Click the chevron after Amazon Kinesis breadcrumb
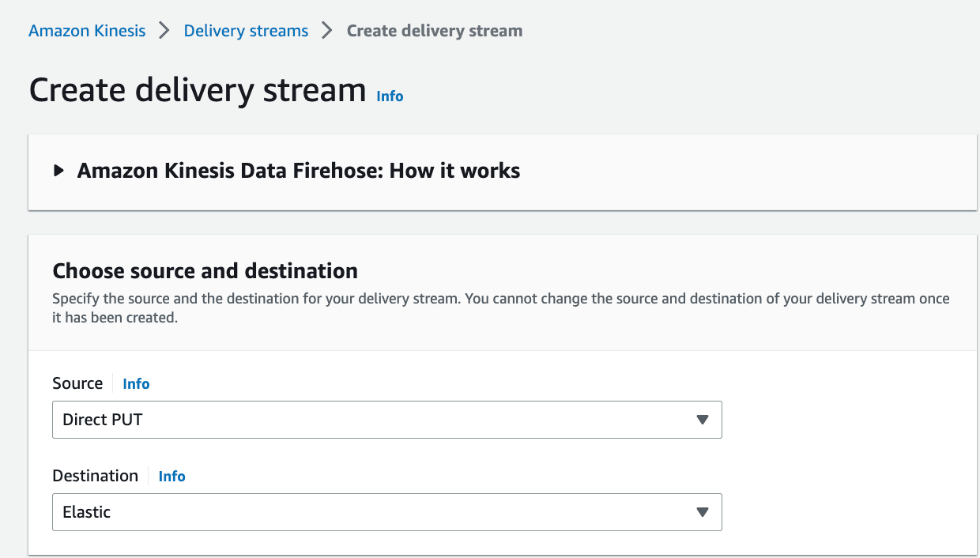Viewport: 980px width, 558px height. pyautogui.click(x=164, y=31)
